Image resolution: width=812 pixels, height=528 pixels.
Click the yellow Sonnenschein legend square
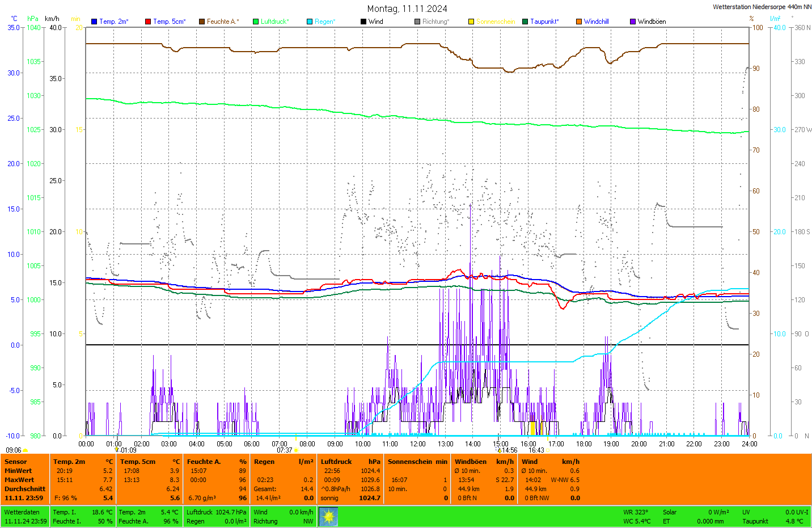pos(471,22)
